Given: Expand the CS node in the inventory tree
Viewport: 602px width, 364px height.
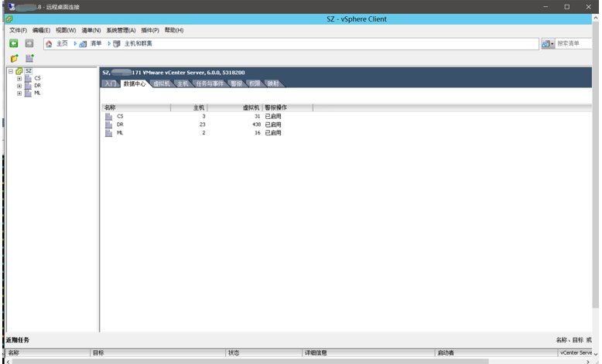Looking at the screenshot, I should [19, 79].
